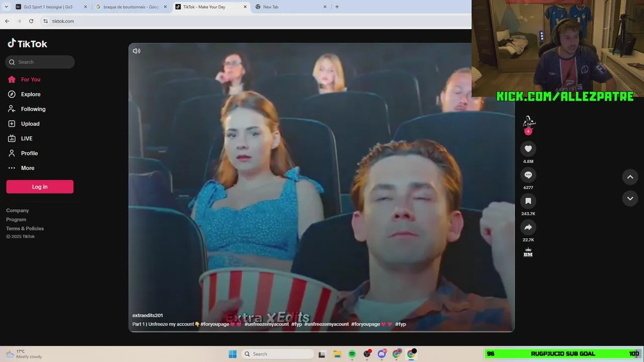Follow the creator with the red plus badge

528,132
